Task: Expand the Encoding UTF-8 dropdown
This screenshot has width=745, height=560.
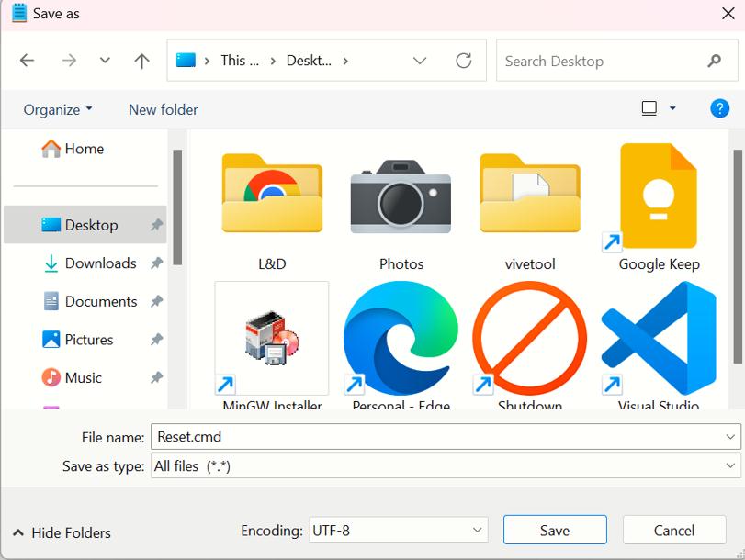Action: click(477, 530)
